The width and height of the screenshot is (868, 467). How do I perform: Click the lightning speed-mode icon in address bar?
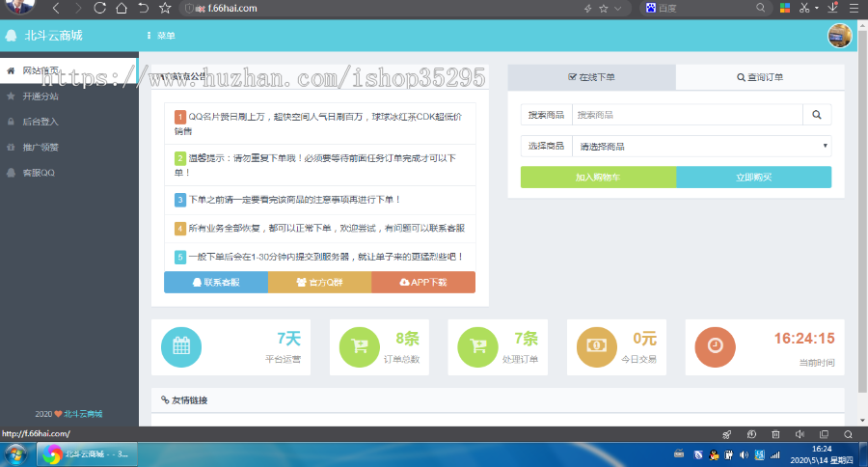588,9
